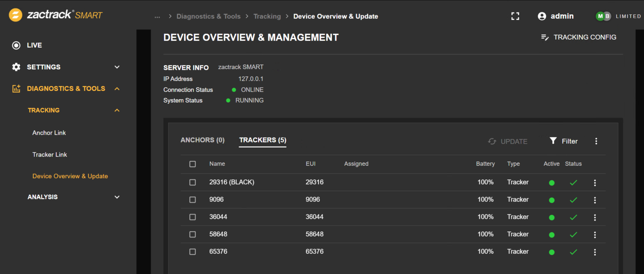The width and height of the screenshot is (644, 274).
Task: Open Tracker Link in sidebar
Action: tap(50, 155)
